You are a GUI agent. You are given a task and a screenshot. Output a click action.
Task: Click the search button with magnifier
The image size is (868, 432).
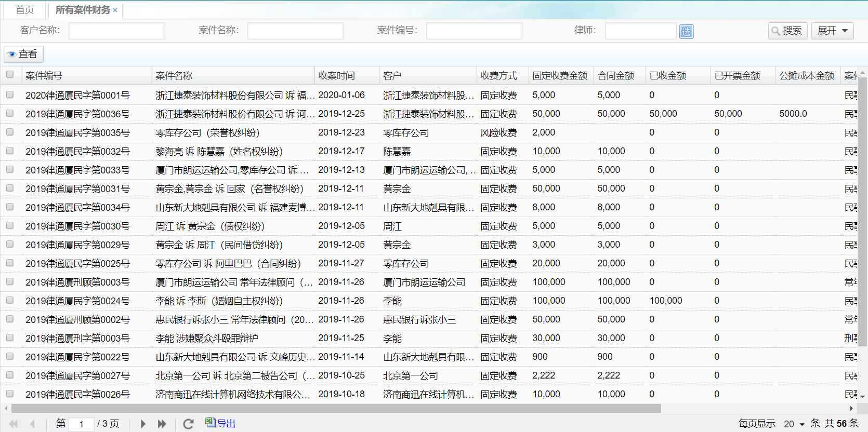[787, 31]
